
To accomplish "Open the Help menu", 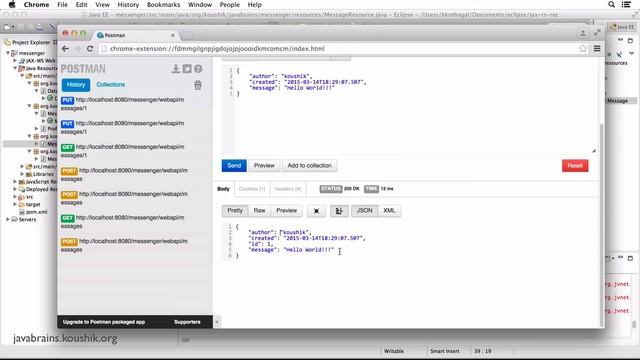I will (x=254, y=4).
